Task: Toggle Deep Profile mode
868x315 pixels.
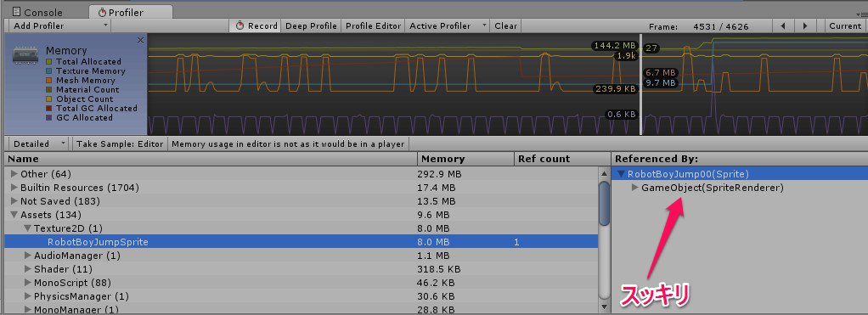Action: pyautogui.click(x=311, y=26)
